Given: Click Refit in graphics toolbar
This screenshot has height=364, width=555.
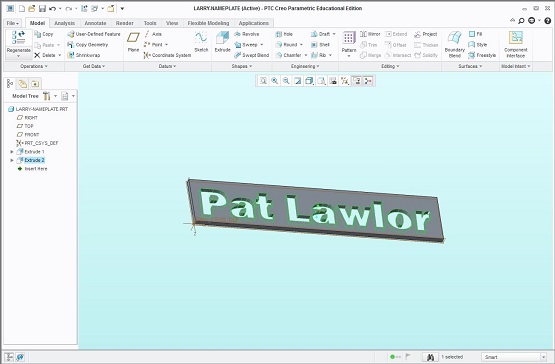Looking at the screenshot, I should pos(263,81).
